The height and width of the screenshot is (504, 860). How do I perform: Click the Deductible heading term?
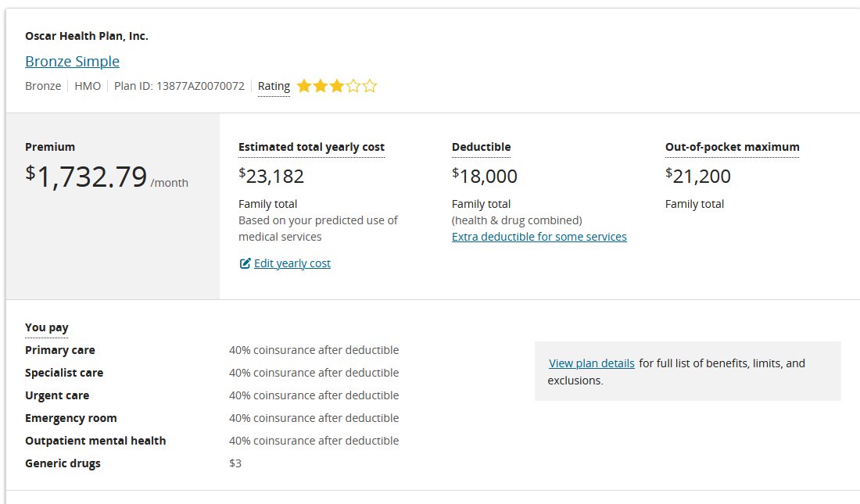(x=481, y=147)
